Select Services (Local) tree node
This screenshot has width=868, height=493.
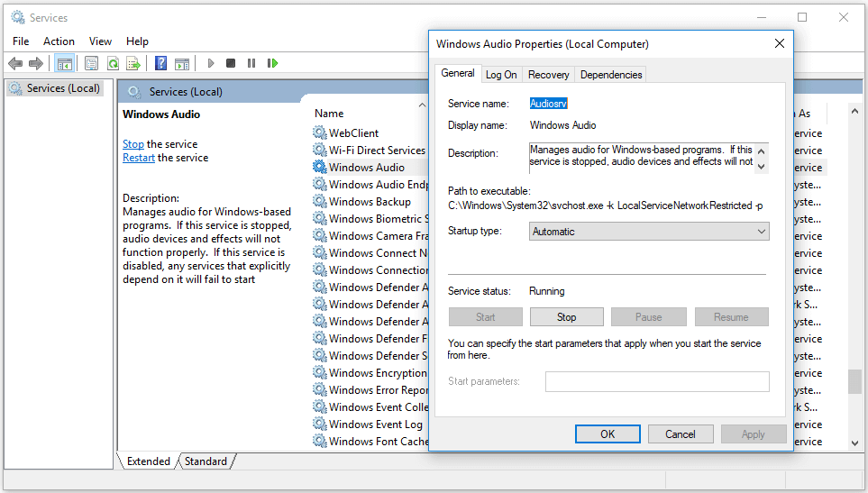click(55, 88)
